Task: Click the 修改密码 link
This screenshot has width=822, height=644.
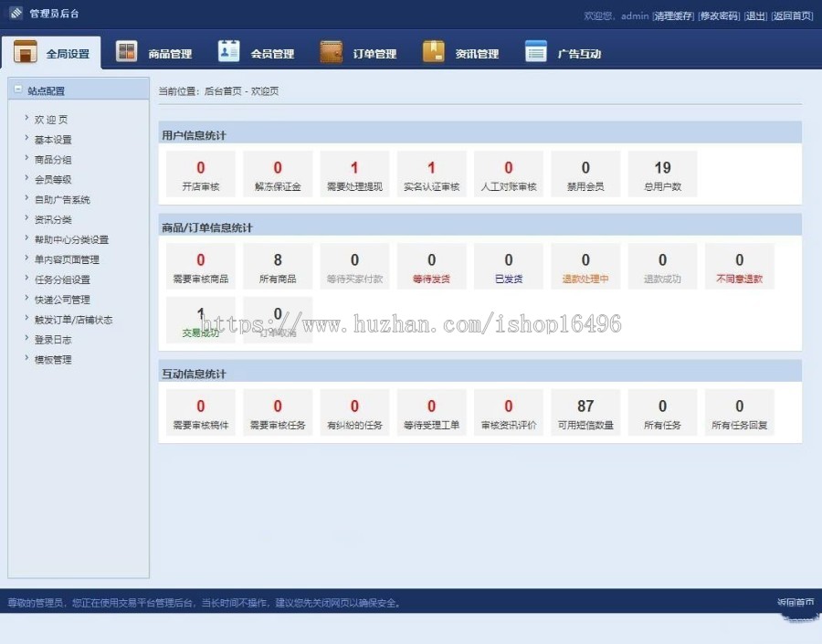Action: 719,16
